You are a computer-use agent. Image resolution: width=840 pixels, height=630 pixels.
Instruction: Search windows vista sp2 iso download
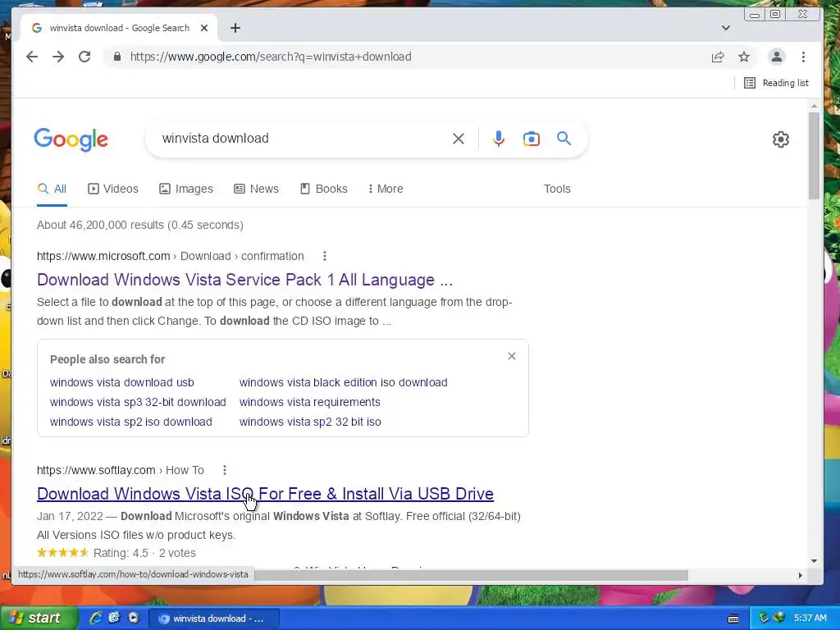point(130,422)
